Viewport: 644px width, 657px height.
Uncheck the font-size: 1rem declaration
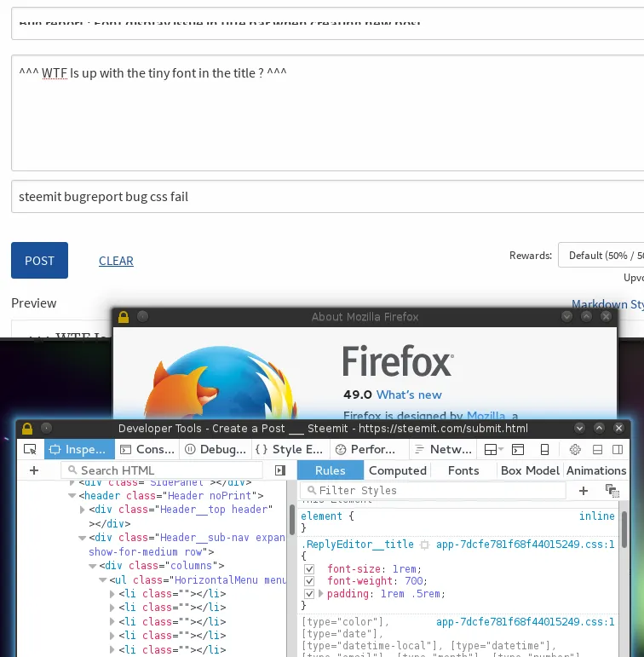pos(309,569)
